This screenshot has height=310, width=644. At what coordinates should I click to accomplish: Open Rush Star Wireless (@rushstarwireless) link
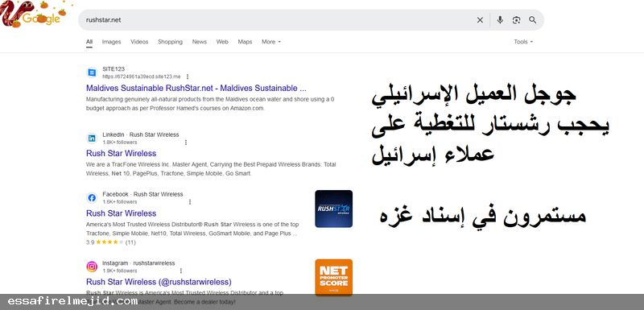[x=159, y=282]
